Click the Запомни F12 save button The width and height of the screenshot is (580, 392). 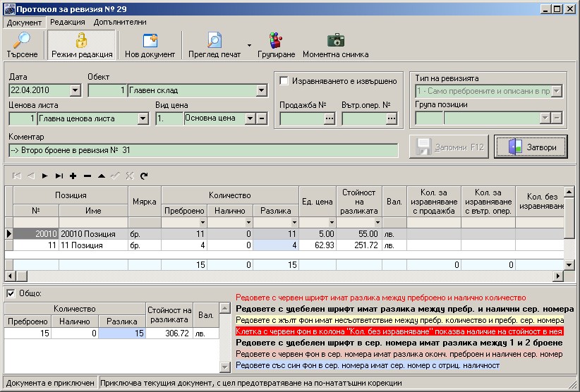(x=449, y=147)
